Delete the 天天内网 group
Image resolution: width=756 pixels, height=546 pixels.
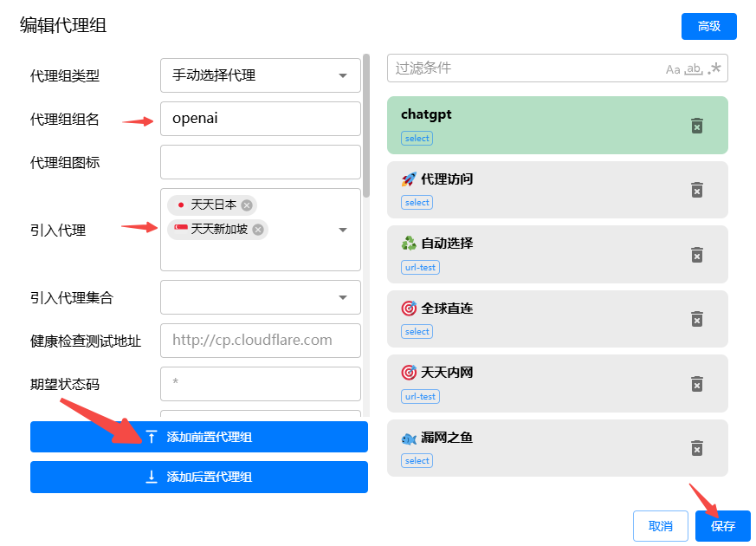(x=697, y=384)
